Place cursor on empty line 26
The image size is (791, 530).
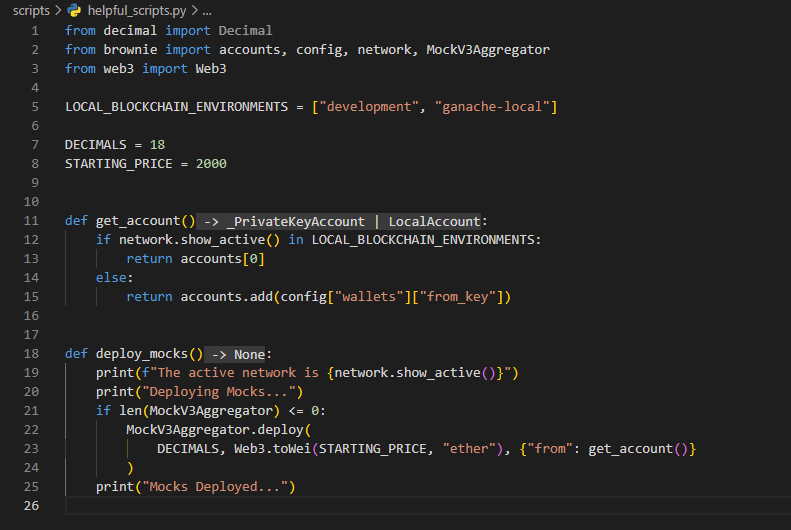coord(428,506)
